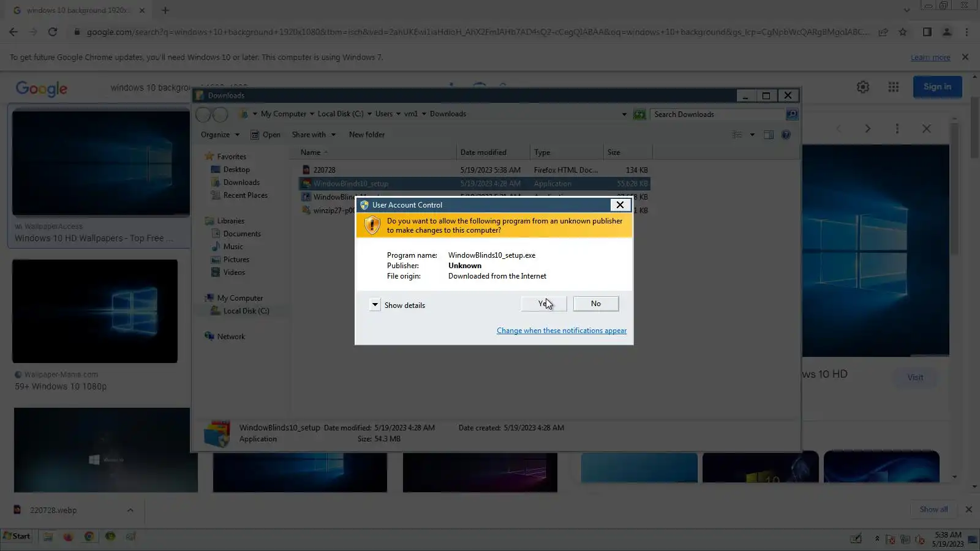Open Pictures library in navigation pane
Image resolution: width=980 pixels, height=551 pixels.
(236, 260)
